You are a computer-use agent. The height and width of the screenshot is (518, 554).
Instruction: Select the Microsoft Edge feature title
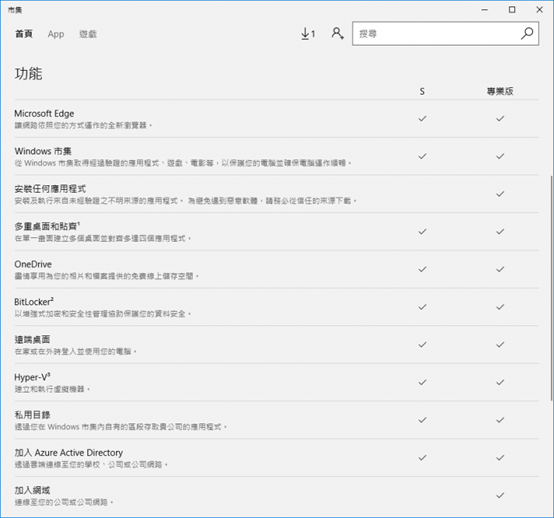pyautogui.click(x=44, y=113)
